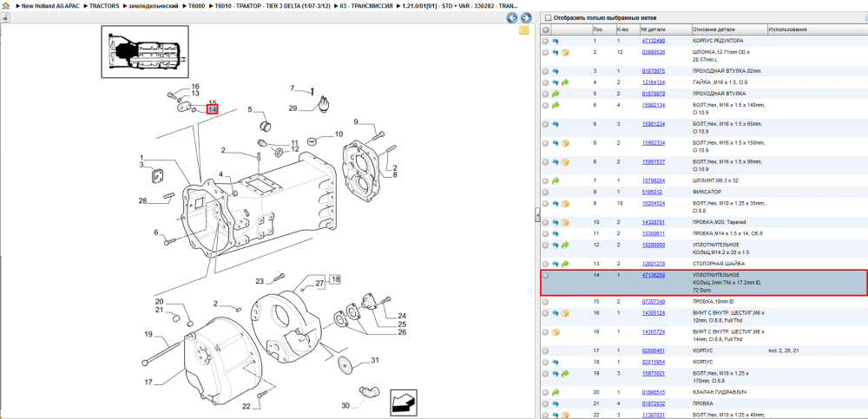This screenshot has height=419, width=868.
Task: Go to the previous diagram with back arrow
Action: click(512, 18)
